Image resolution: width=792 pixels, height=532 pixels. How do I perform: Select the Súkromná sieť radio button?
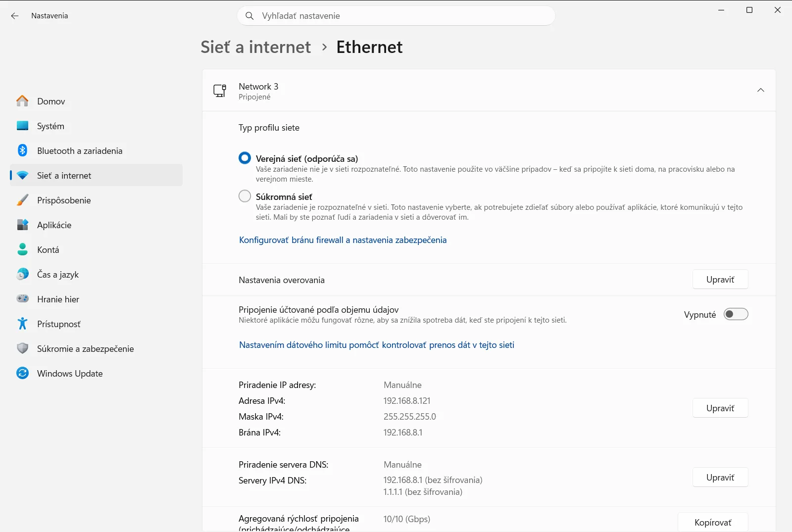[245, 196]
